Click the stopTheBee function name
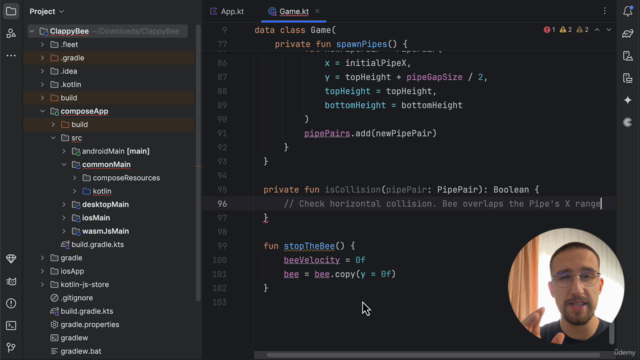 [309, 246]
